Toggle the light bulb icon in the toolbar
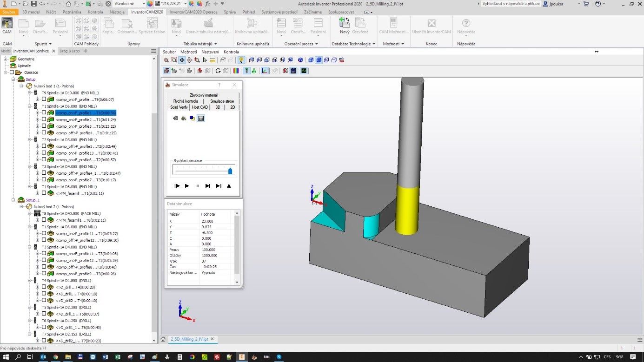The width and height of the screenshot is (644, 362). (241, 60)
